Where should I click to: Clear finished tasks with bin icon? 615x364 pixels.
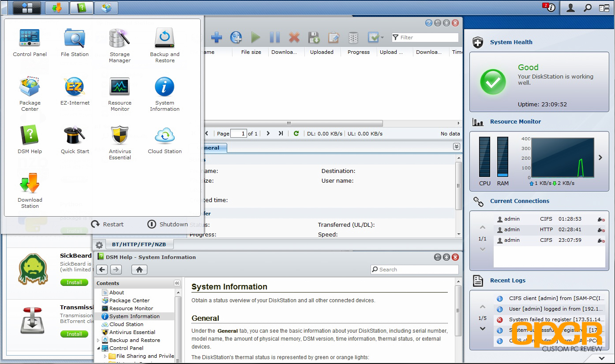tap(353, 38)
